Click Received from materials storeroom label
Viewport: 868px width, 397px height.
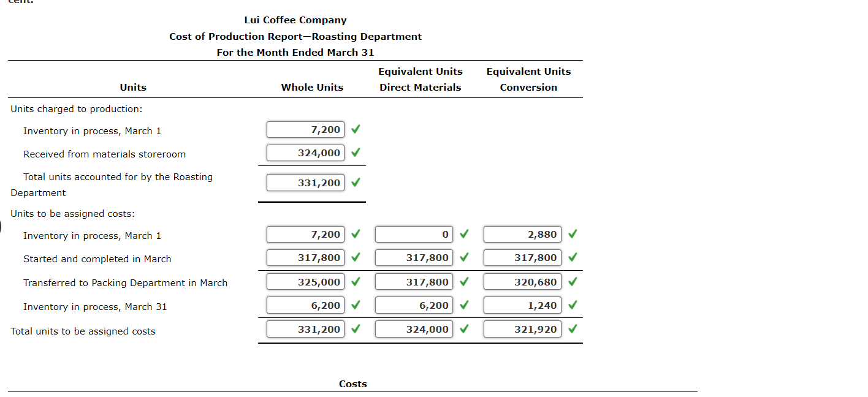[105, 154]
